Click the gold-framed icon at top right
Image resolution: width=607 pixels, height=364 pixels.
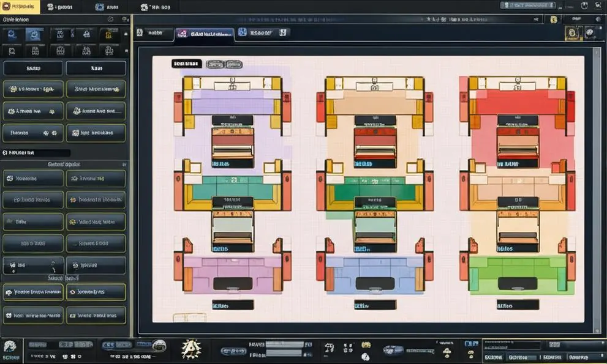pos(571,33)
